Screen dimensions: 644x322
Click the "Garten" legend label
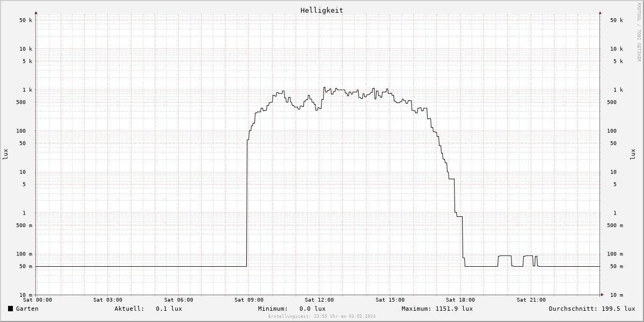point(27,309)
